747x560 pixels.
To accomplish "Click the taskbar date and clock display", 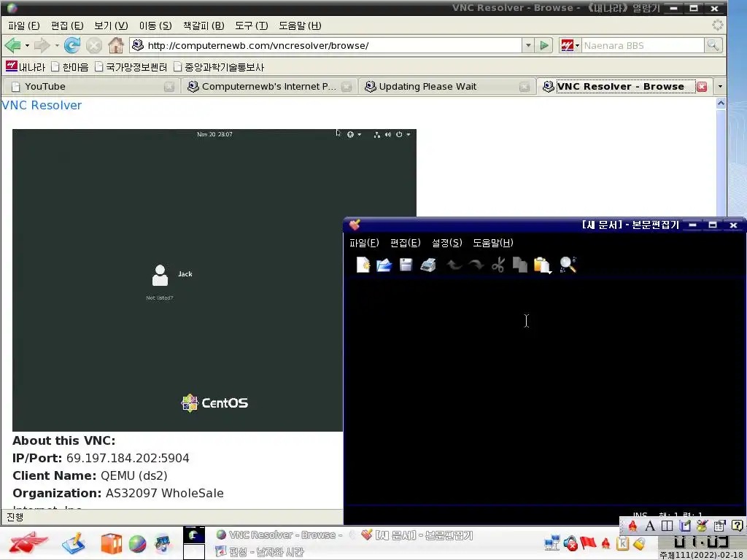I will click(x=703, y=548).
